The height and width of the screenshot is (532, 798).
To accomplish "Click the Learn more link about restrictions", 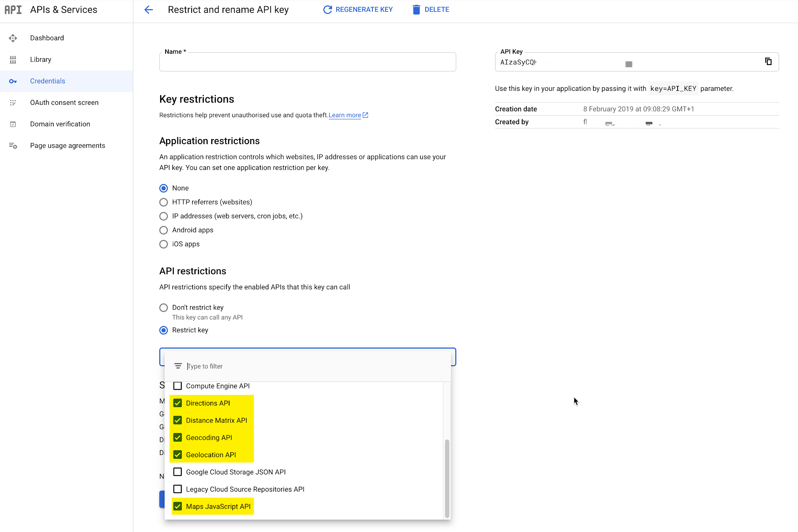I will point(344,115).
